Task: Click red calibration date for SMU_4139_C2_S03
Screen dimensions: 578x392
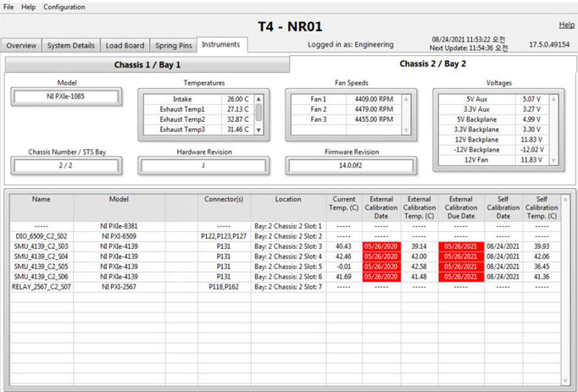Action: (x=381, y=246)
